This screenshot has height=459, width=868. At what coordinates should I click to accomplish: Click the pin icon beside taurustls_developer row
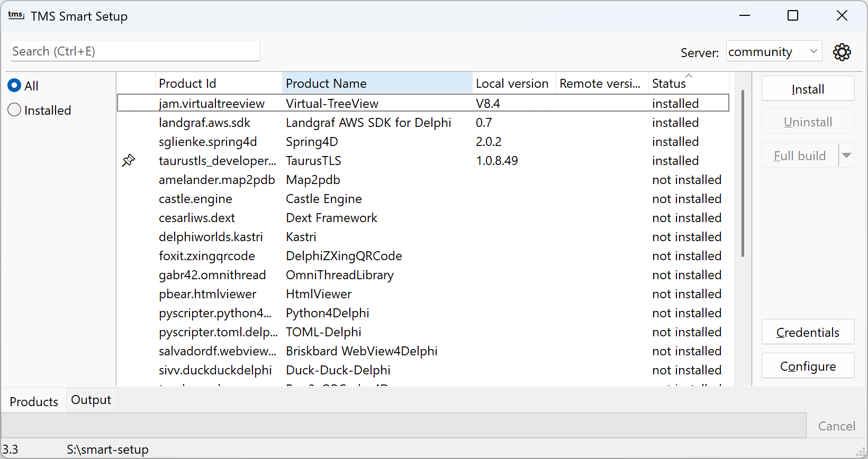(129, 160)
